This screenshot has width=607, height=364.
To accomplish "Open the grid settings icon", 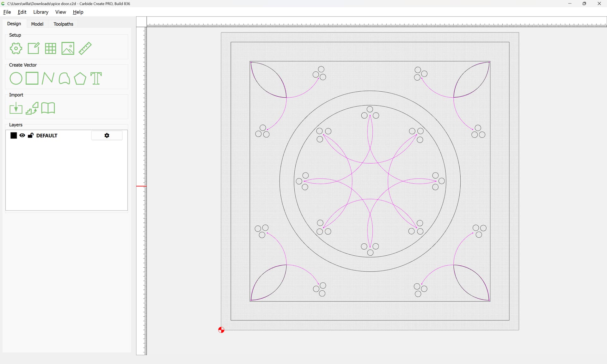I will pos(51,48).
